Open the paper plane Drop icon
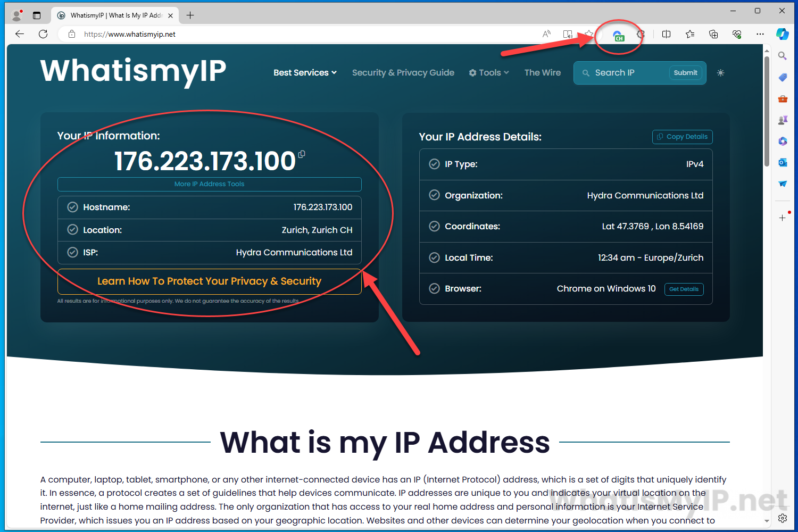 [x=783, y=184]
